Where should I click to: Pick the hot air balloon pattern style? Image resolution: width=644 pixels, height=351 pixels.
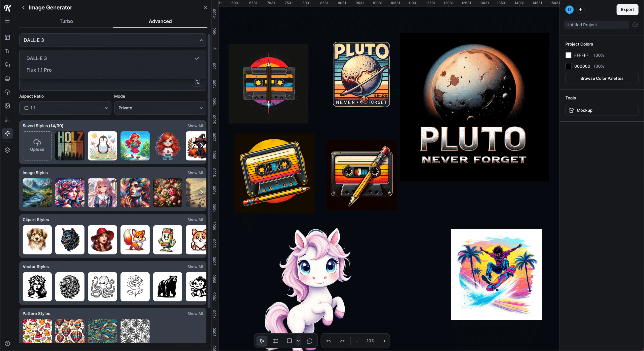70,331
